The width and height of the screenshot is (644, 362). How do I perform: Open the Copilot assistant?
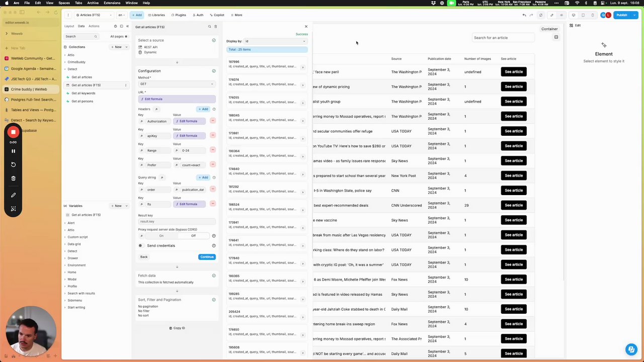[x=217, y=15]
